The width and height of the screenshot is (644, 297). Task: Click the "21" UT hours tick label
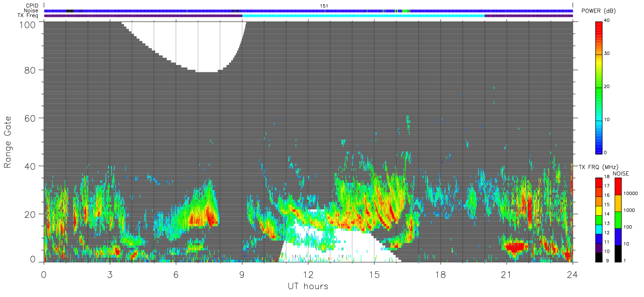506,274
